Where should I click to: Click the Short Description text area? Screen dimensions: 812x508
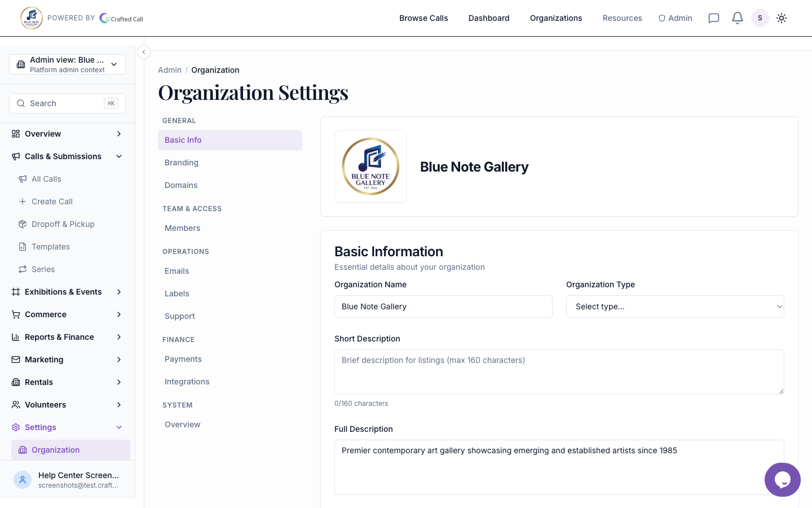pyautogui.click(x=559, y=372)
